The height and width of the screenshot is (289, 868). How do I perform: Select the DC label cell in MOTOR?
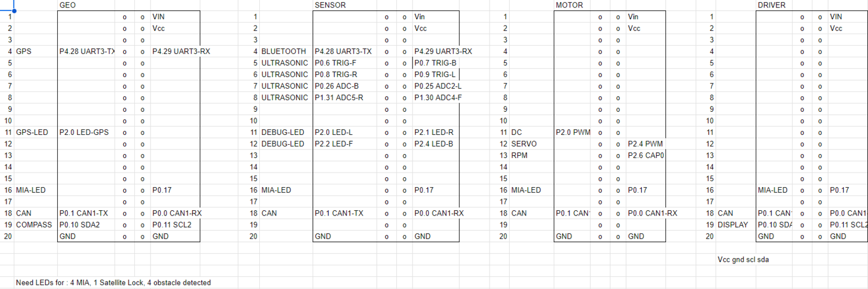tap(532, 133)
